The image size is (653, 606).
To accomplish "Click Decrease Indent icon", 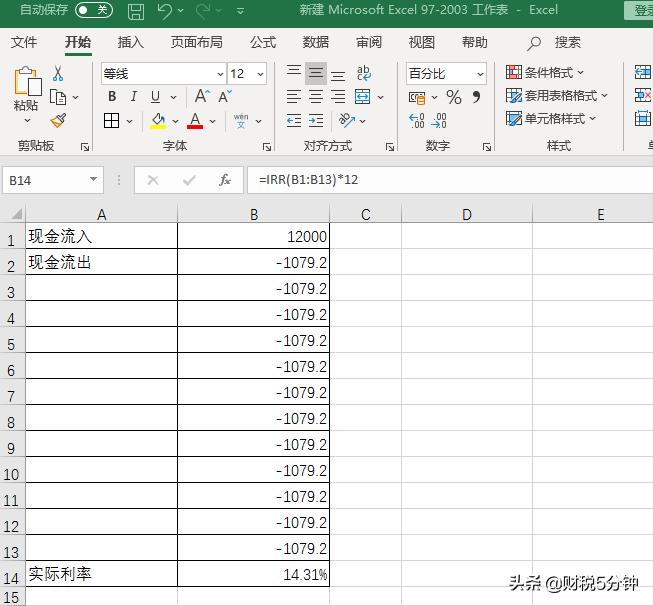I will 294,121.
